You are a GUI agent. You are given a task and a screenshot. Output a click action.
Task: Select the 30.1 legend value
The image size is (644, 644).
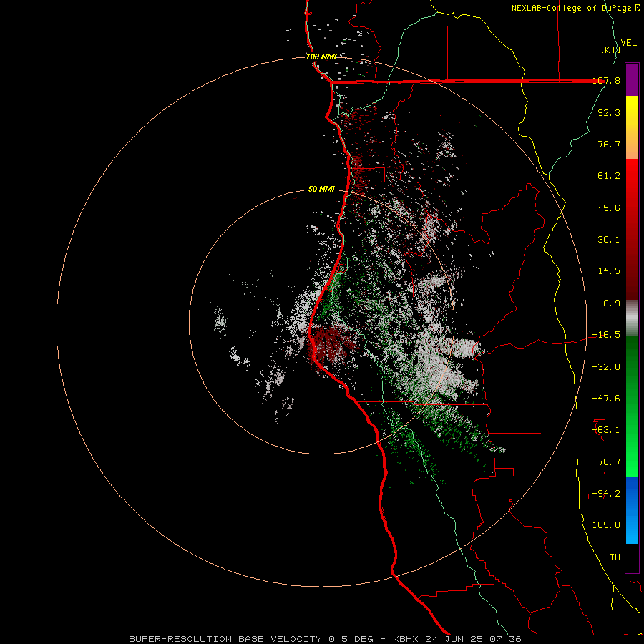click(x=609, y=240)
